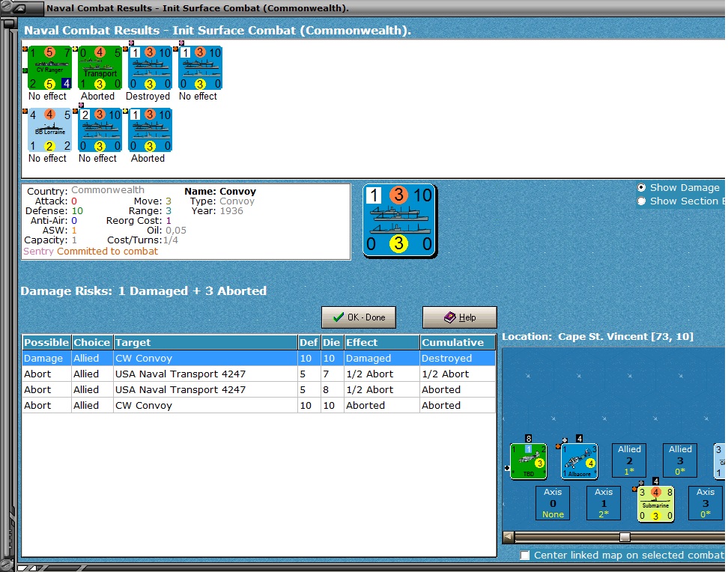Screen dimensions: 728x572
Task: Select the Abort CW Convoy row
Action: 258,405
